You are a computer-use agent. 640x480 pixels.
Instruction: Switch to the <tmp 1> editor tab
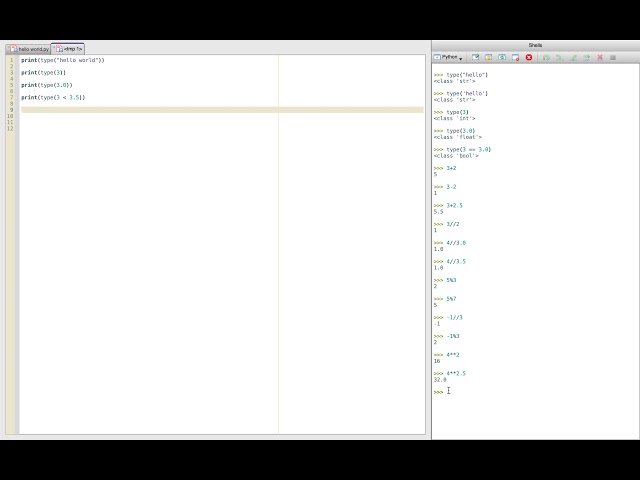pos(68,49)
